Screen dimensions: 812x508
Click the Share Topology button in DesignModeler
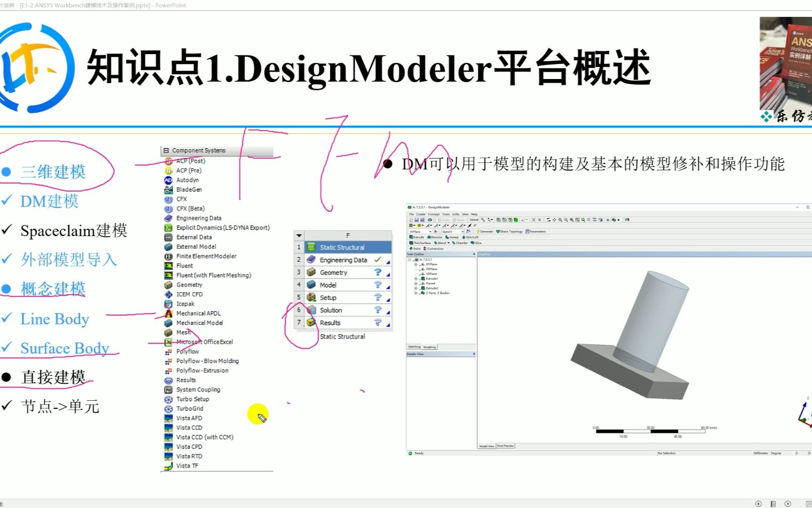(509, 231)
